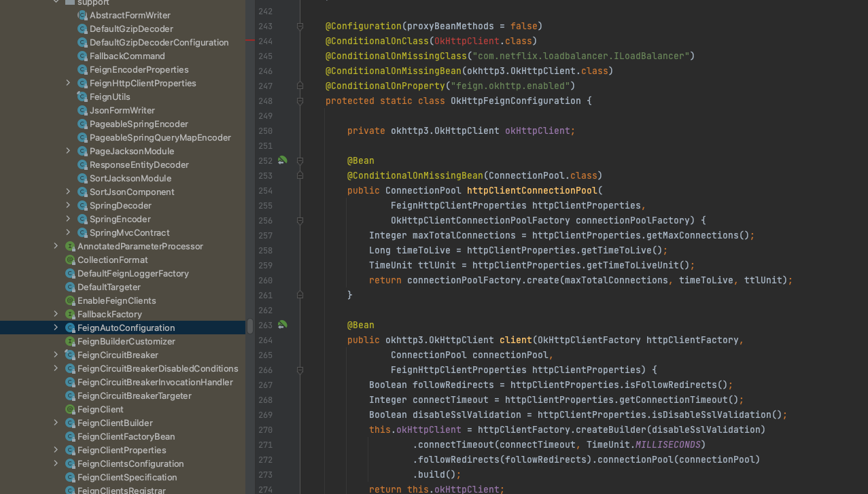Click the FallbackCommand class icon
The width and height of the screenshot is (868, 494).
pyautogui.click(x=82, y=56)
